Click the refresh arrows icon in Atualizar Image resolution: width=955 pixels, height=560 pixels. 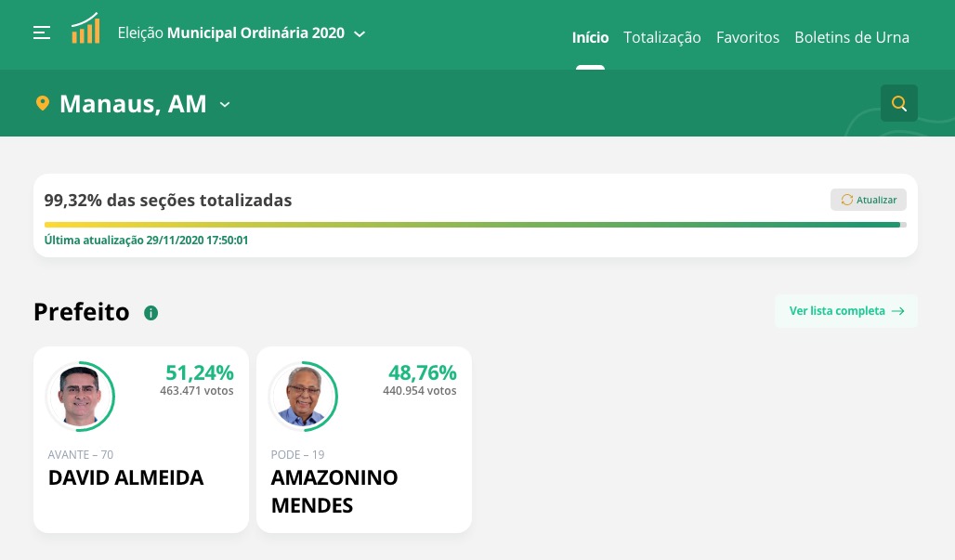pyautogui.click(x=846, y=200)
